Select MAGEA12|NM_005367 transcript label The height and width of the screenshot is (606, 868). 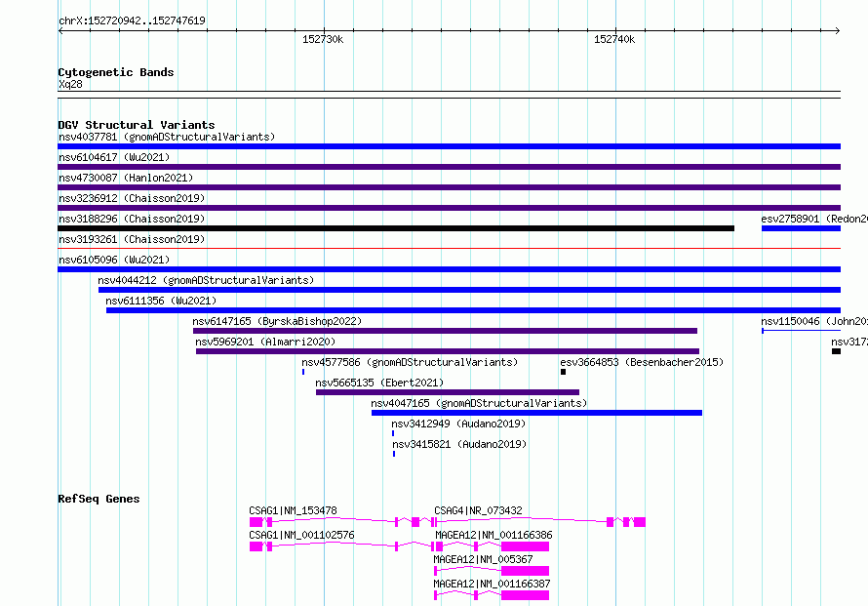pyautogui.click(x=484, y=559)
